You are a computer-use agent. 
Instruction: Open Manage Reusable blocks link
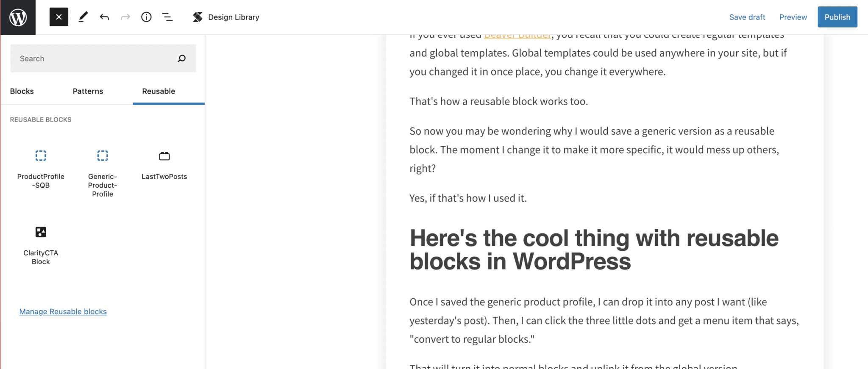click(x=63, y=311)
